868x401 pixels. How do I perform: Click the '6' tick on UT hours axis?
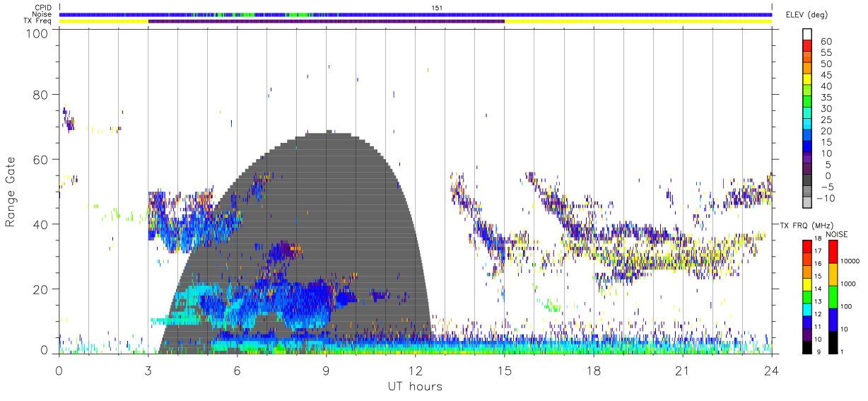tap(237, 371)
